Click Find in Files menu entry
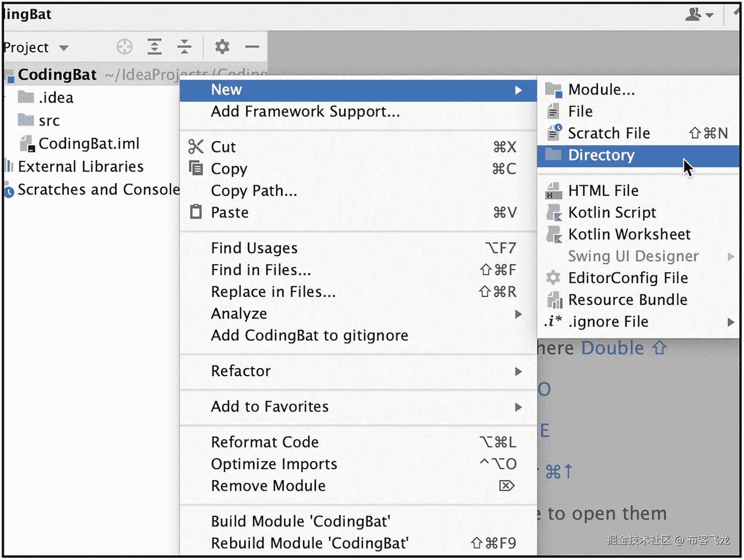Viewport: 744px width, 560px height. pyautogui.click(x=261, y=270)
